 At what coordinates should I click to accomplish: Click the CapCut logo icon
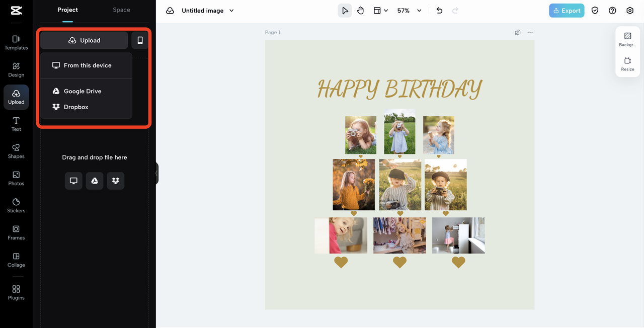tap(16, 11)
